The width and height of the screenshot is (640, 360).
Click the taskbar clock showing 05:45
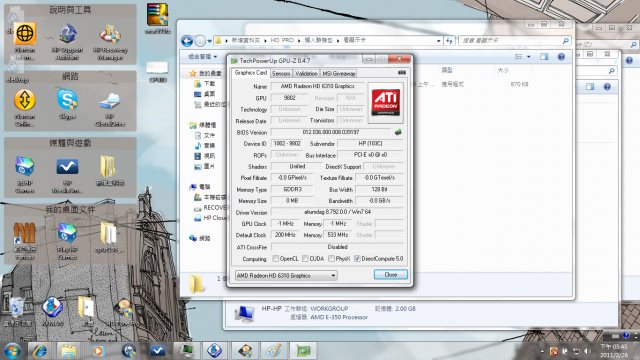pyautogui.click(x=613, y=351)
